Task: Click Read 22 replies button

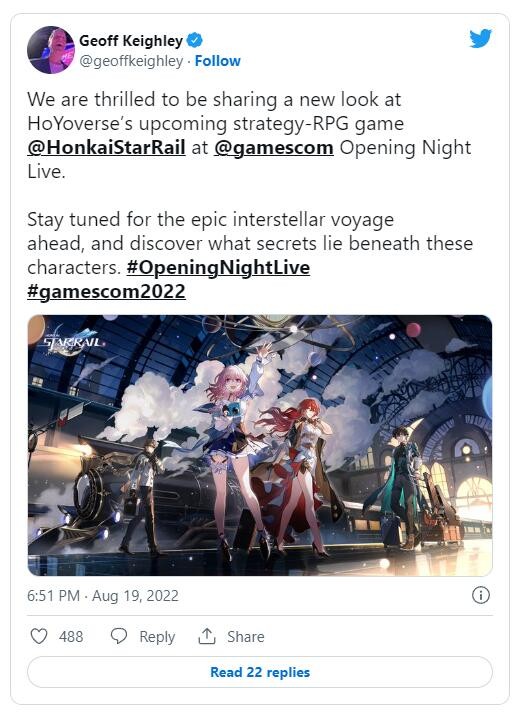Action: click(x=260, y=672)
